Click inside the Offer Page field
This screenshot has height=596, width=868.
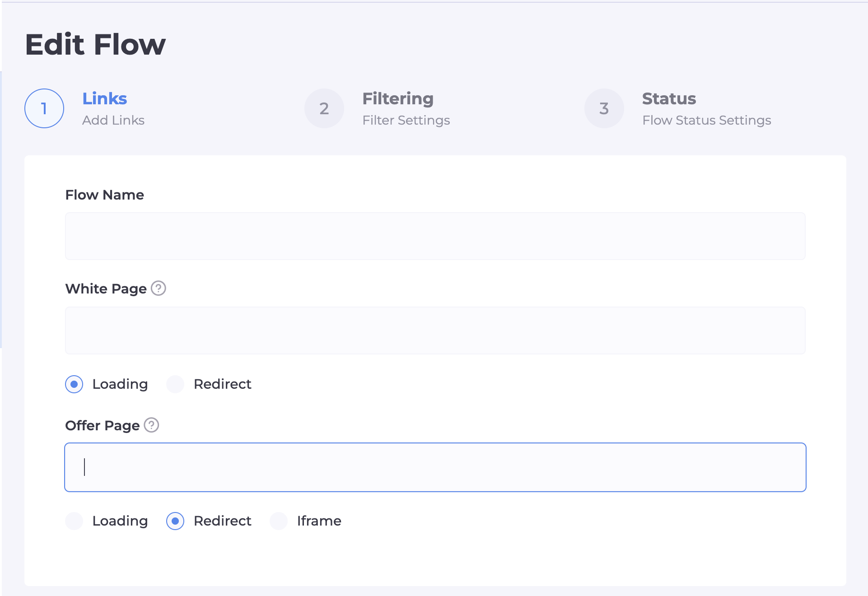pos(435,467)
